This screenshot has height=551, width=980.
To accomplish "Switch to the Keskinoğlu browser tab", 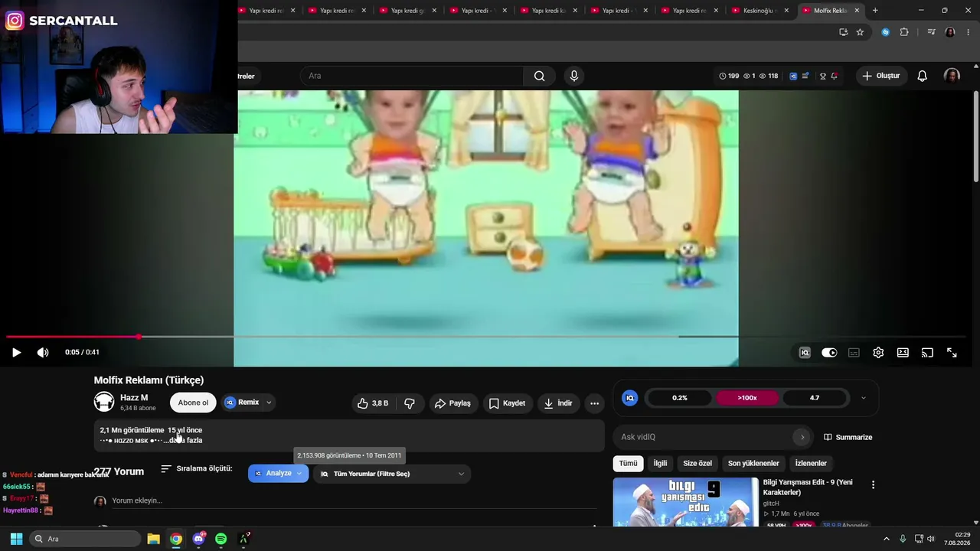I will 761,11.
